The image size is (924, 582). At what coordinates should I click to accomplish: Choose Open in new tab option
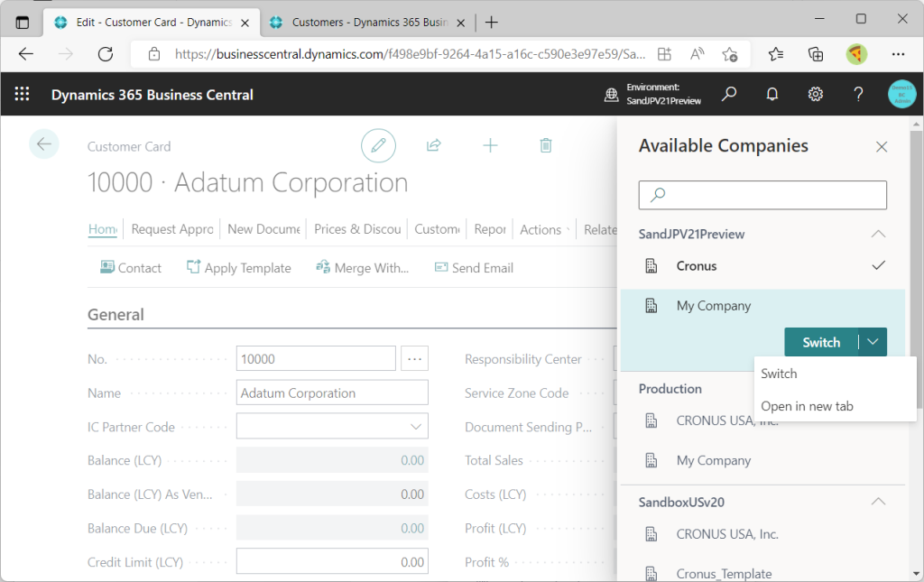point(807,406)
